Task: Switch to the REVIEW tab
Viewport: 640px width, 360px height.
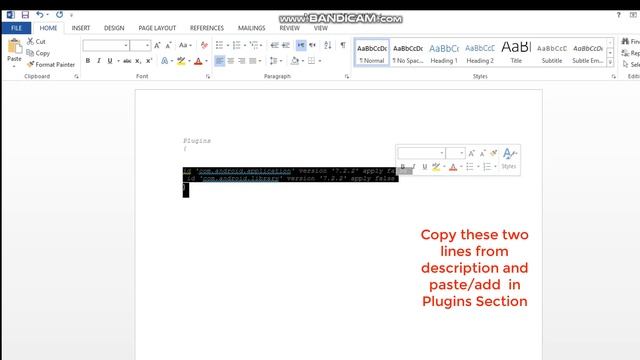Action: [289, 28]
